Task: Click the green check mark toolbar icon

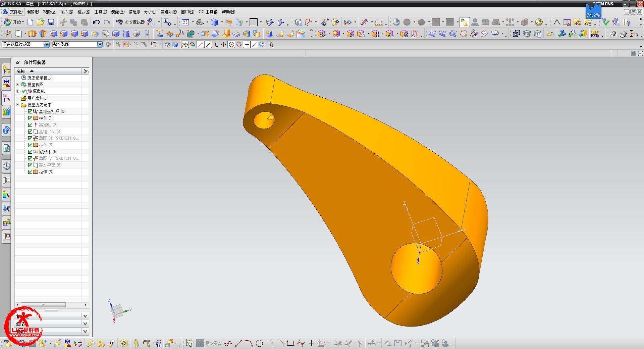Action: pos(605,22)
